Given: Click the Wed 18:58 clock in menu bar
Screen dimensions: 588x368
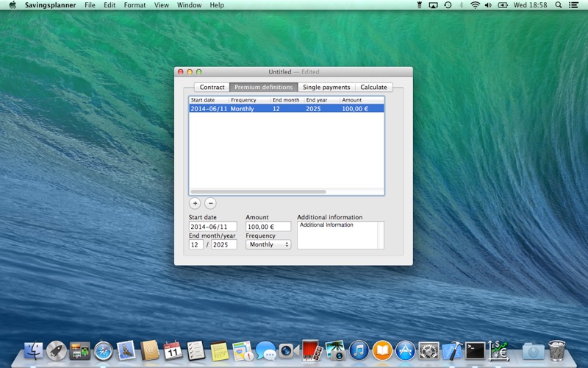Looking at the screenshot, I should coord(530,5).
